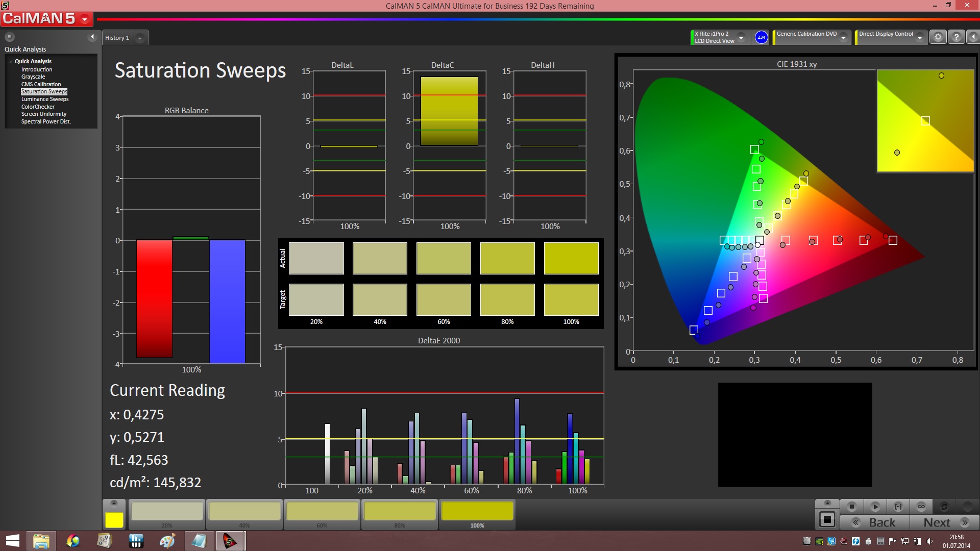The width and height of the screenshot is (980, 551).
Task: Open the Direct Display Control dropdown
Action: point(919,37)
